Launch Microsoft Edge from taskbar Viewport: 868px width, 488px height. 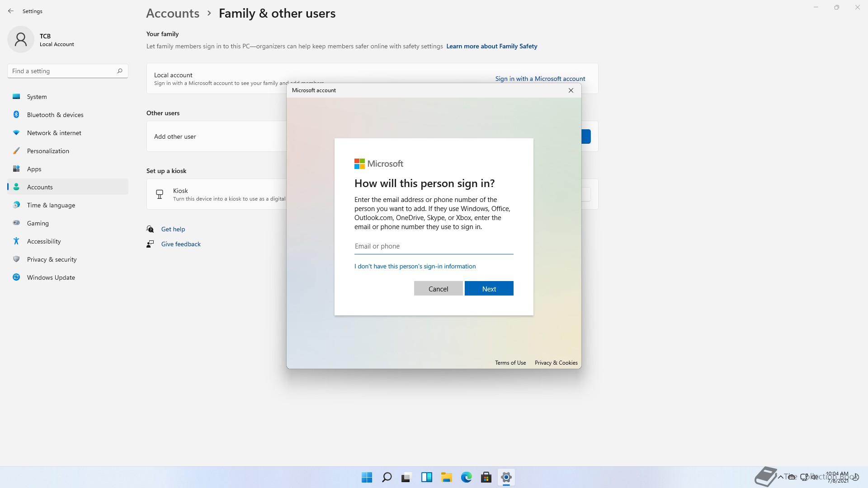(x=466, y=477)
